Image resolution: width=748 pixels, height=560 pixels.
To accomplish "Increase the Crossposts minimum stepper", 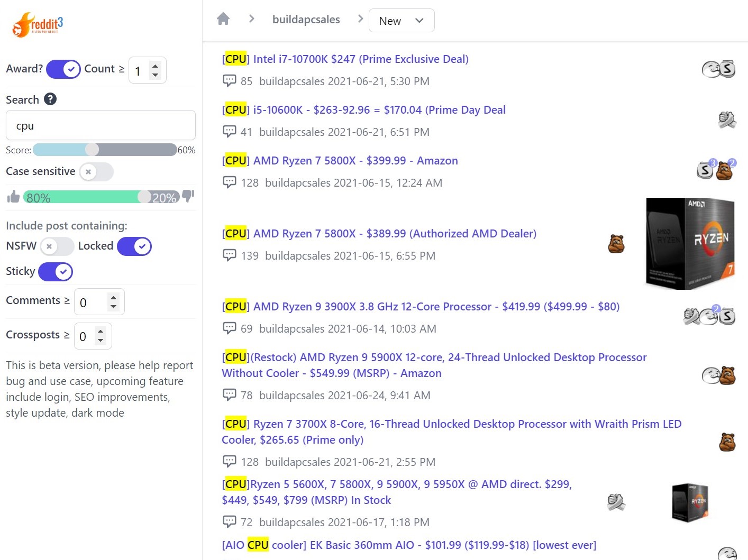I will click(101, 332).
